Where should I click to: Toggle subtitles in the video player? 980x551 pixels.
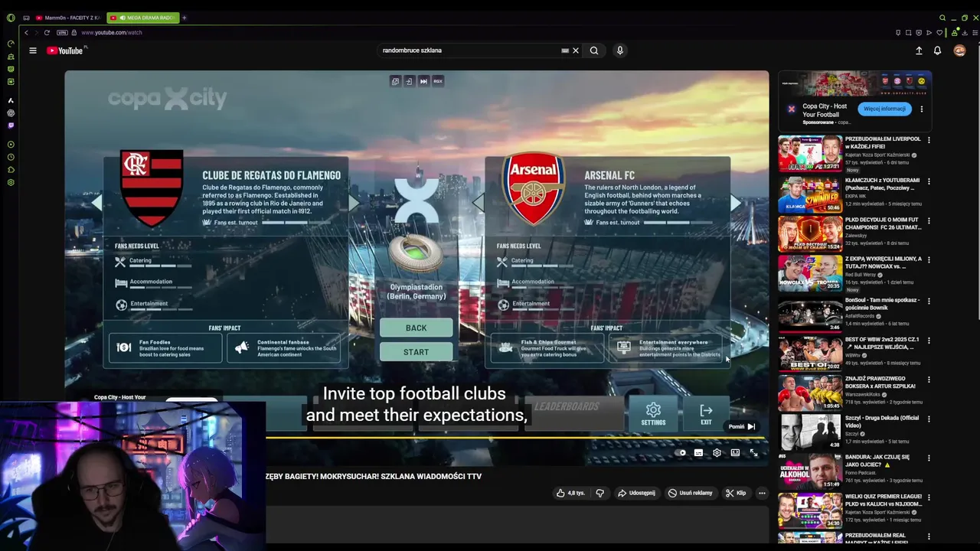(x=698, y=453)
